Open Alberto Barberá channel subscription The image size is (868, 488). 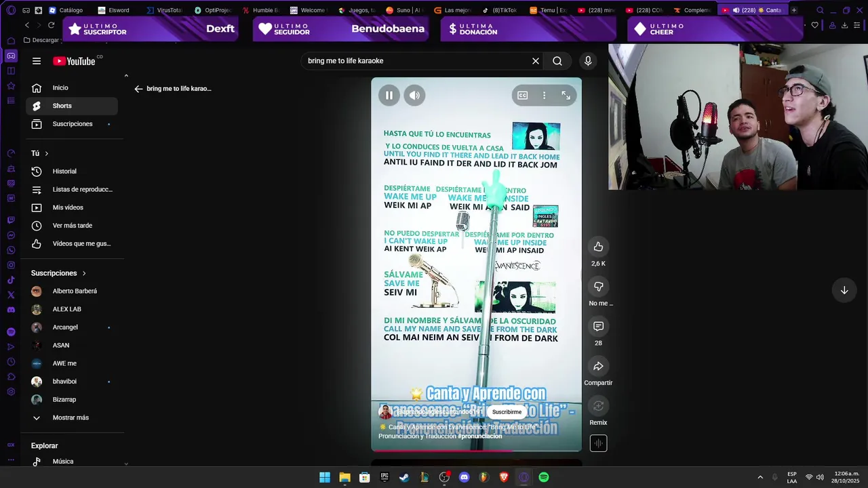click(x=72, y=291)
